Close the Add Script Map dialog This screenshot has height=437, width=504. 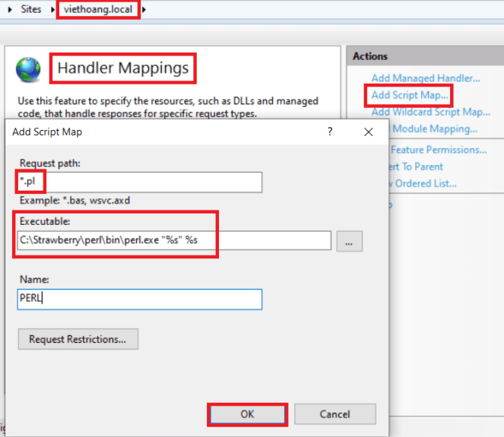pyautogui.click(x=369, y=131)
